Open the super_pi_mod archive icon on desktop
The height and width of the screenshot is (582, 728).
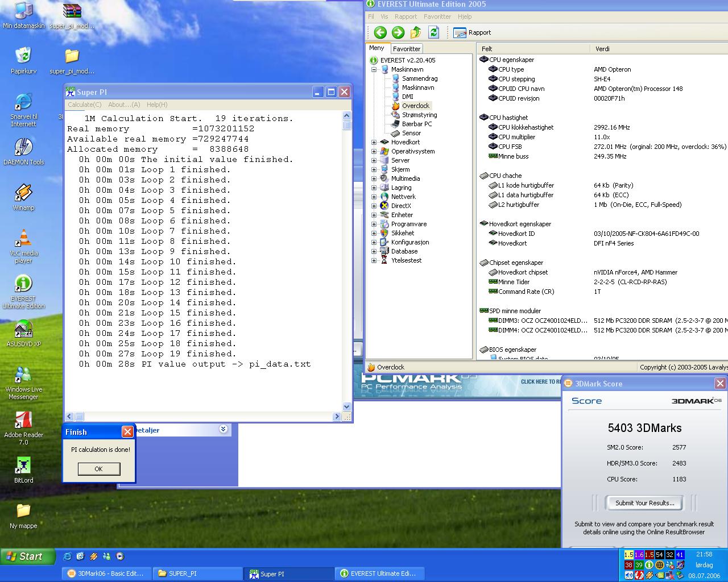pos(72,16)
